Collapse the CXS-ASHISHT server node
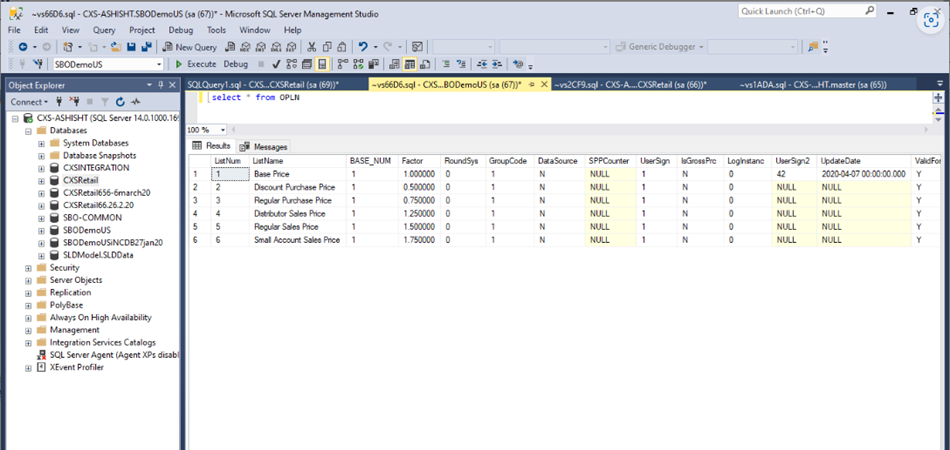 (x=16, y=117)
